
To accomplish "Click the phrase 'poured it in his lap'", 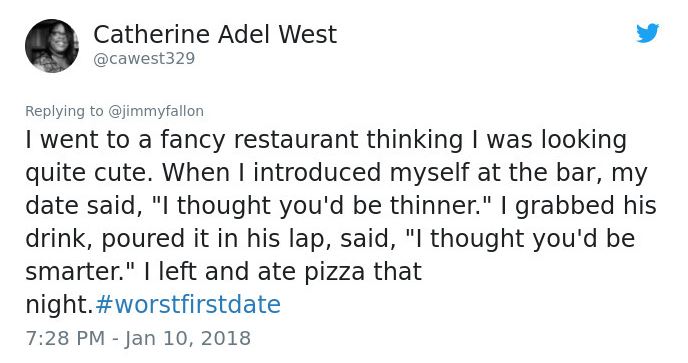I will click(211, 239).
